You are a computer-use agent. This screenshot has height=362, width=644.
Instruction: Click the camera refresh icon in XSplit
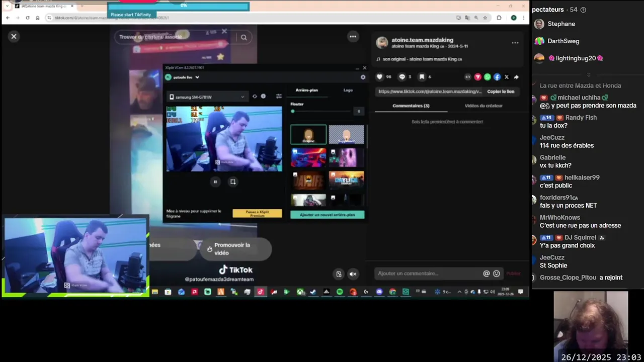[255, 97]
